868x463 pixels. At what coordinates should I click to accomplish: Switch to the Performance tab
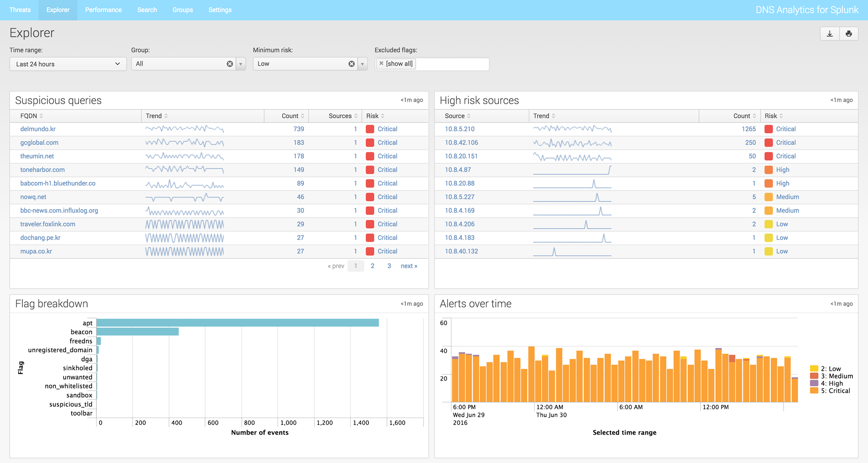pyautogui.click(x=103, y=10)
